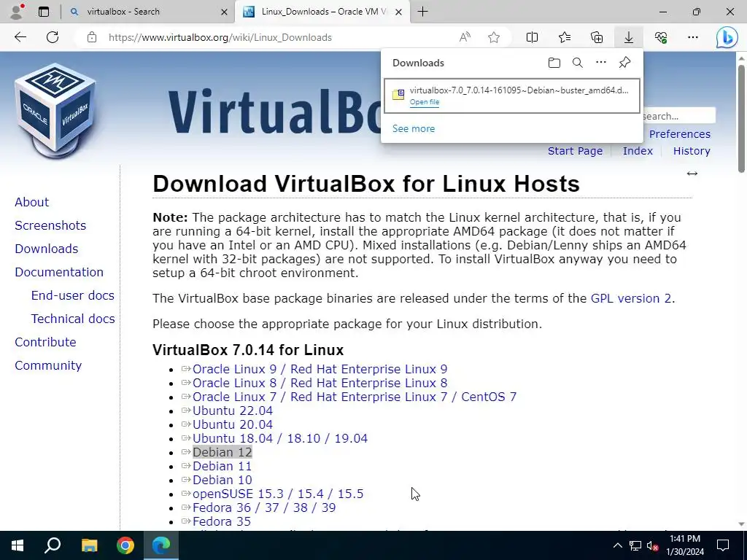Click the network tray icon
The width and height of the screenshot is (747, 560).
(635, 545)
